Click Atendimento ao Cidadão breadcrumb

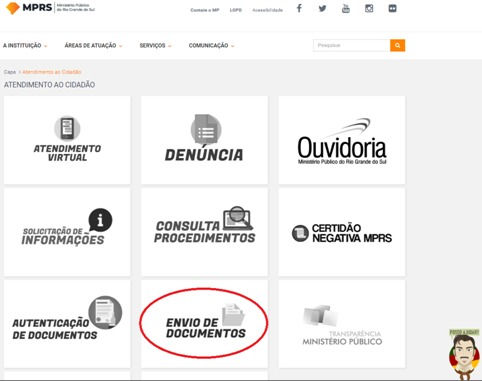(x=52, y=72)
